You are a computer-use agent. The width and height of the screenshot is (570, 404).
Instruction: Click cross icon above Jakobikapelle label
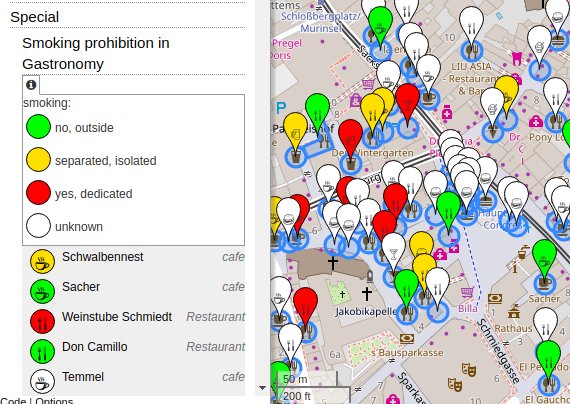coord(367,293)
